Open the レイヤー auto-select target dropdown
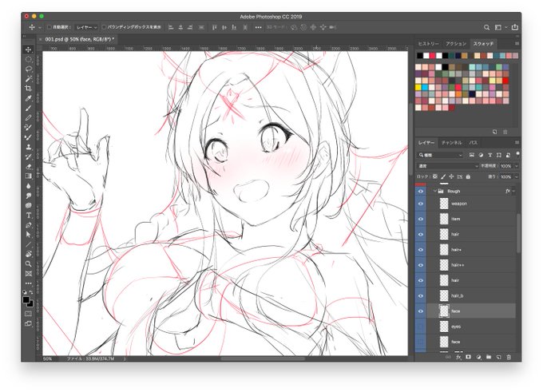 click(86, 27)
